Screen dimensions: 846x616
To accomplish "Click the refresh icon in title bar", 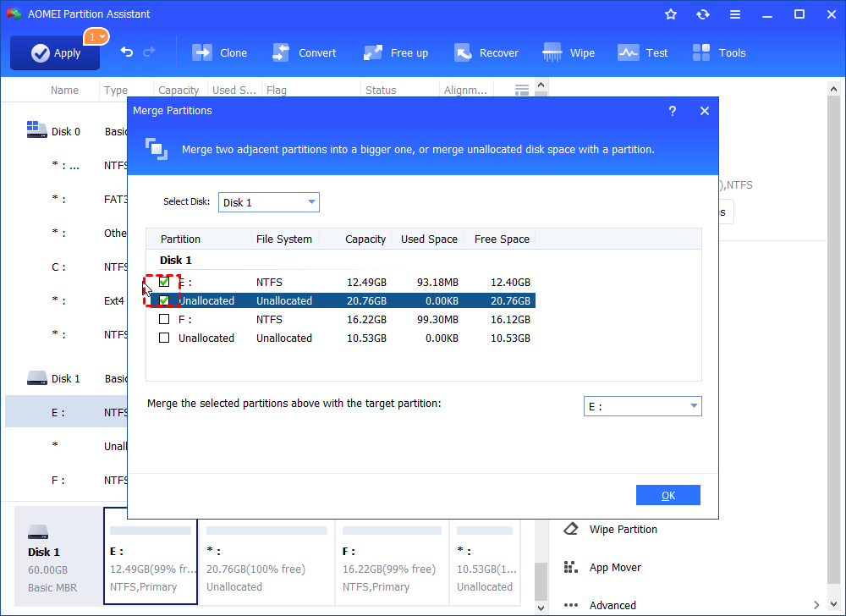I will (x=702, y=14).
